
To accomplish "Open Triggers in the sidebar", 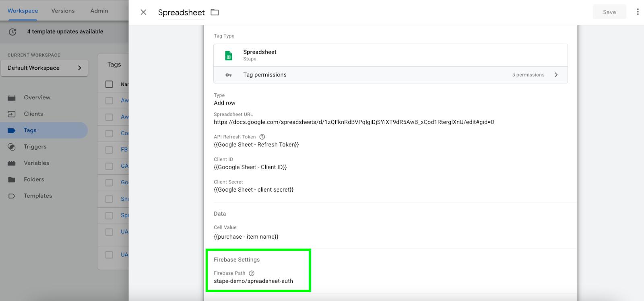I will tap(35, 147).
